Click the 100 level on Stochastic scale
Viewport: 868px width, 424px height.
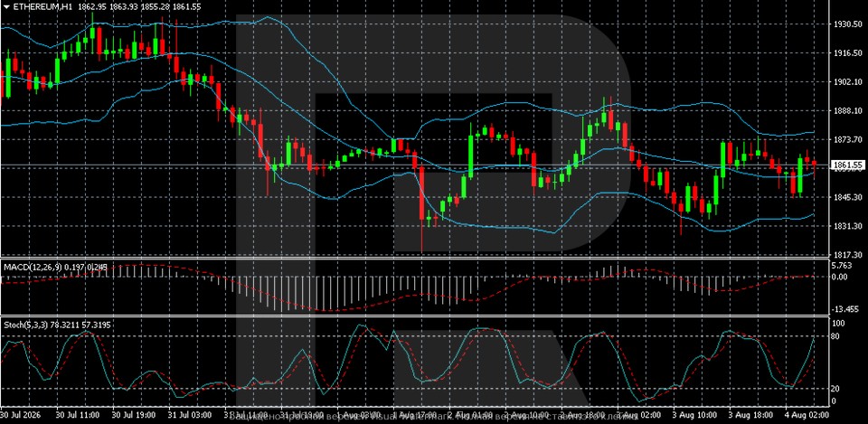[x=840, y=324]
